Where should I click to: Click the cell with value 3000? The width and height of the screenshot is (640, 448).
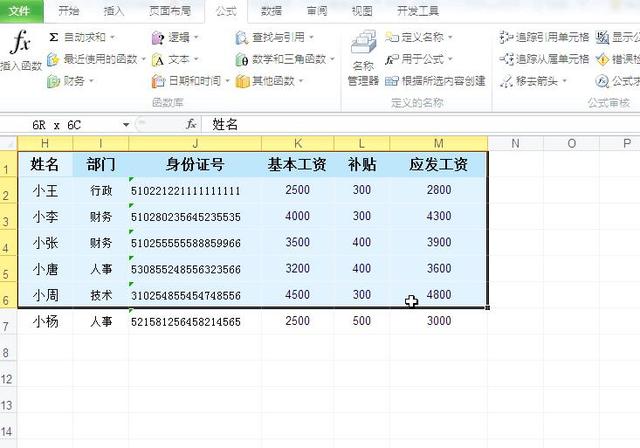(439, 322)
